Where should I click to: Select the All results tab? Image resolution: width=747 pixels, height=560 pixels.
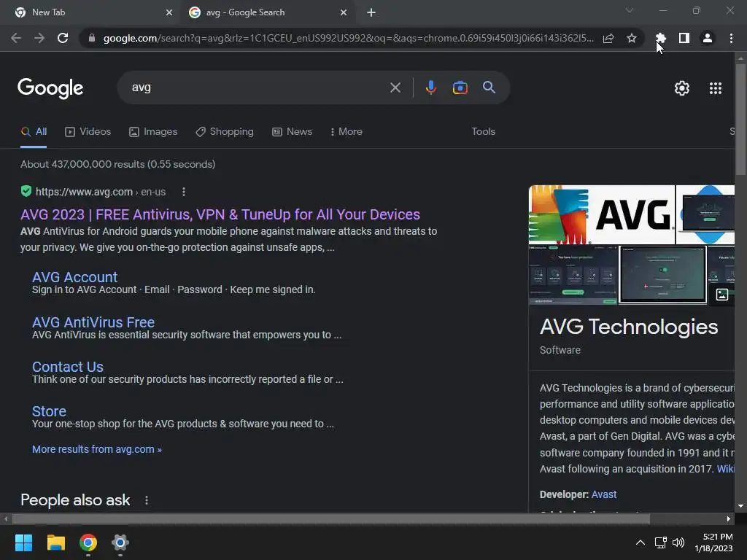(34, 132)
